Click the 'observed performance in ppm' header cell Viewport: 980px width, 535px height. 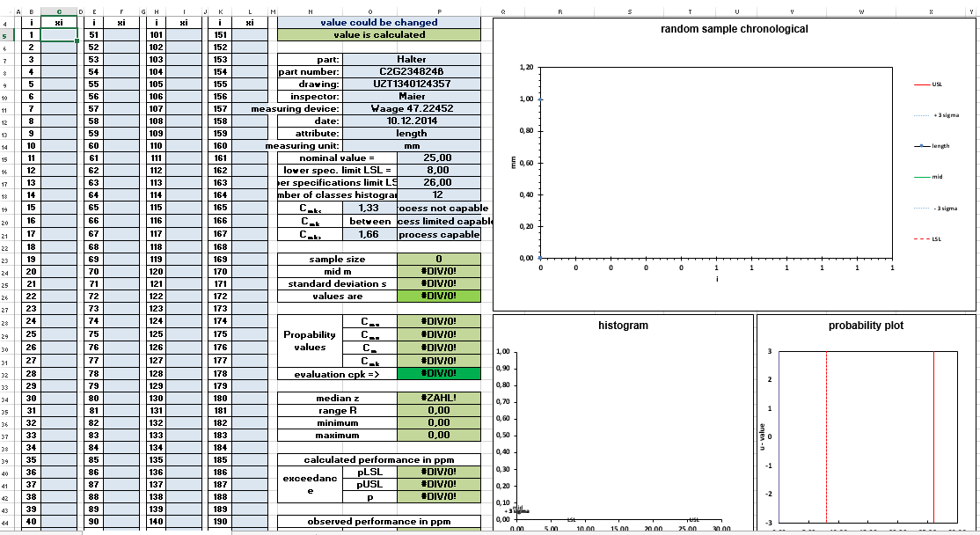[379, 521]
